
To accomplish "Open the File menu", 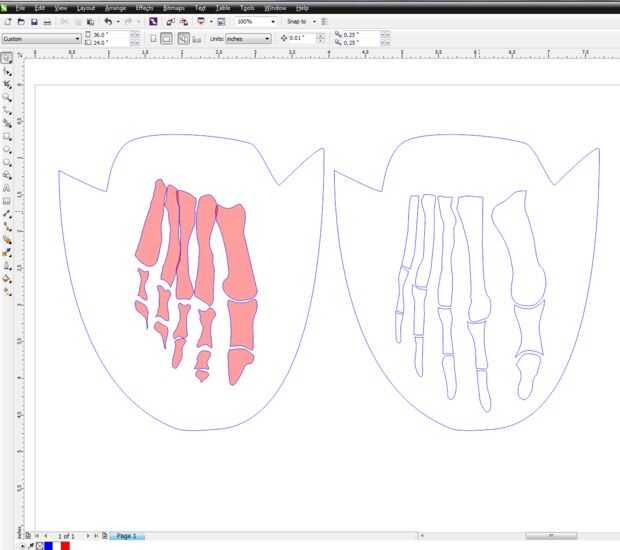I will pyautogui.click(x=20, y=8).
